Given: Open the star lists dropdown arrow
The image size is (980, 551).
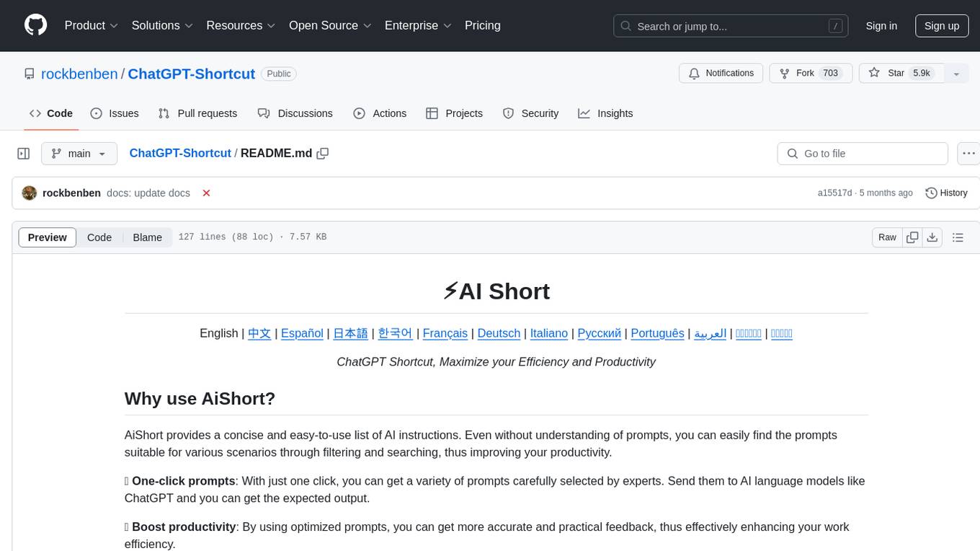Looking at the screenshot, I should (956, 74).
